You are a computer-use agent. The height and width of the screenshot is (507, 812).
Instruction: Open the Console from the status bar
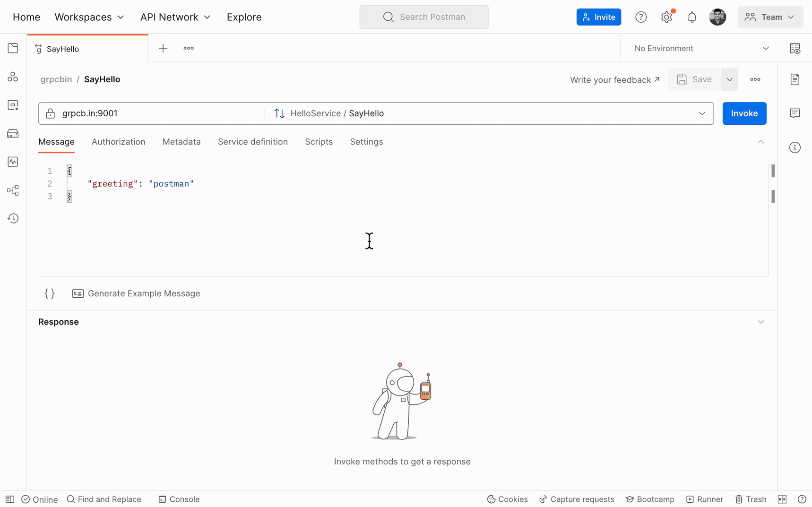(179, 499)
